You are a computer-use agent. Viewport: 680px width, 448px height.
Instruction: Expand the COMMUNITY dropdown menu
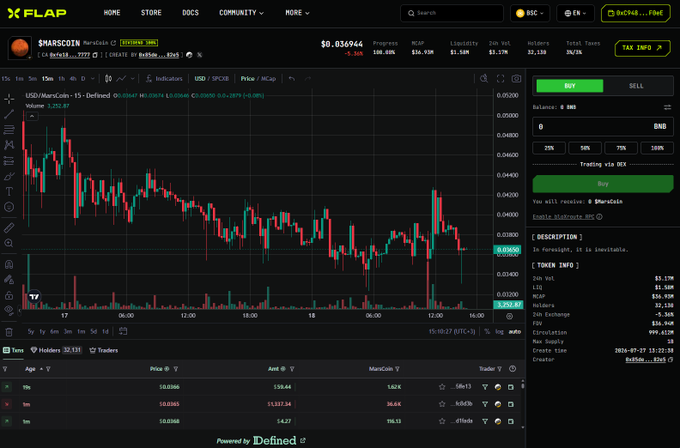(242, 13)
